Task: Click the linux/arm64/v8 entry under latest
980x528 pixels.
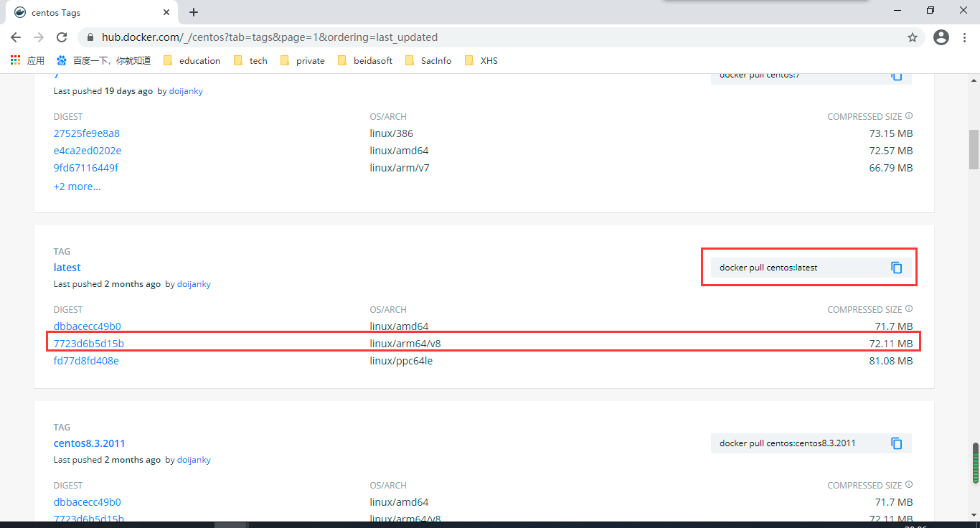Action: click(x=405, y=344)
